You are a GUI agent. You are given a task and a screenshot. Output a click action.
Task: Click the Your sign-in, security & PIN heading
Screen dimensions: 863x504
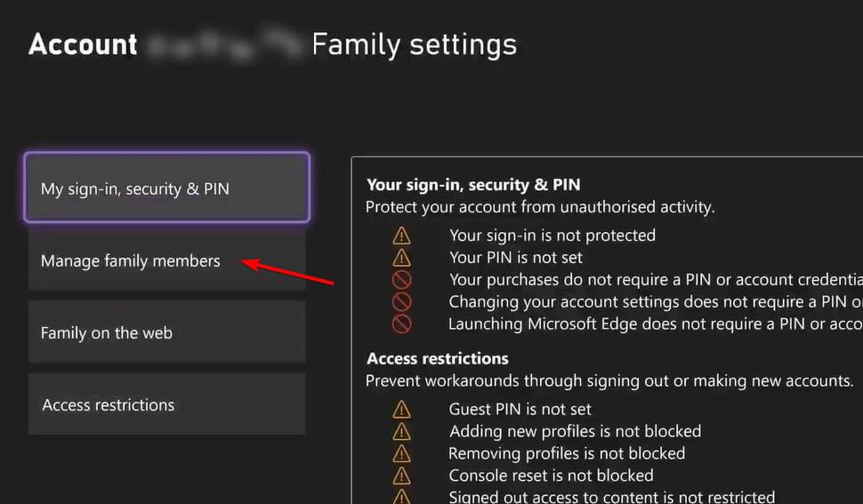[x=473, y=185]
